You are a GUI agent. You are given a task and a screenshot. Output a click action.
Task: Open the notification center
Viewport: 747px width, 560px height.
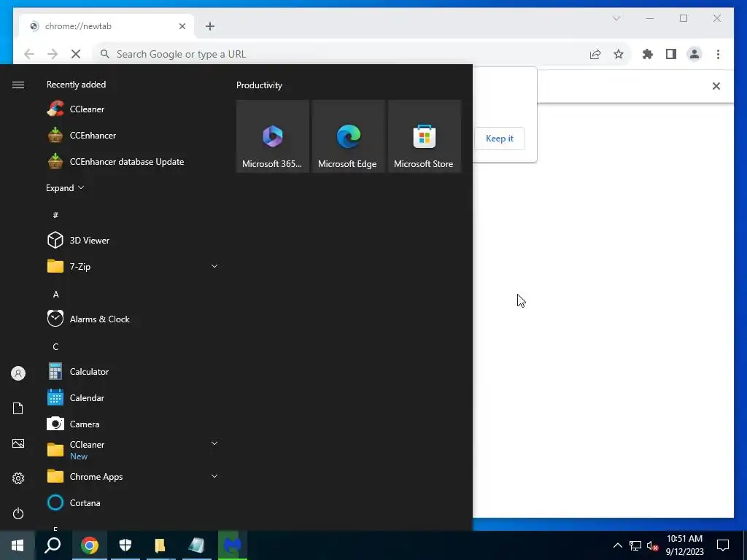(723, 545)
